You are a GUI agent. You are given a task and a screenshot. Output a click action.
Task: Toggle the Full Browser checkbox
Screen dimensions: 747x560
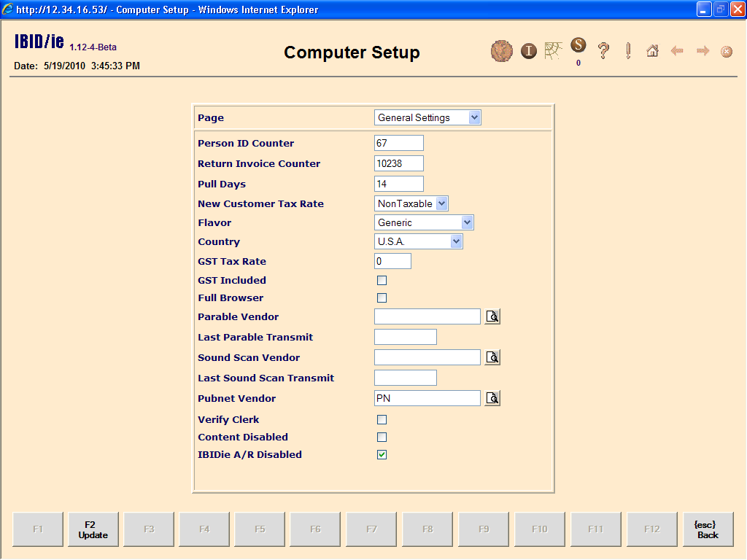click(382, 297)
